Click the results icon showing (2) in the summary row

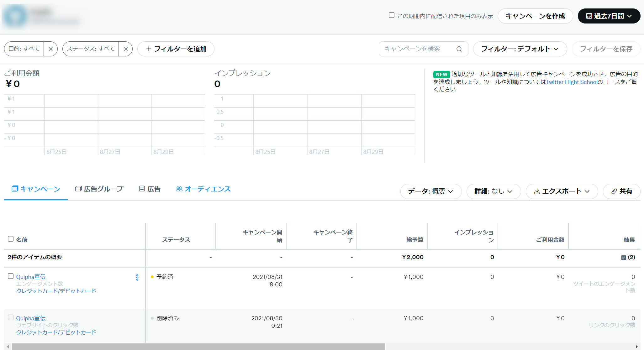(x=623, y=257)
